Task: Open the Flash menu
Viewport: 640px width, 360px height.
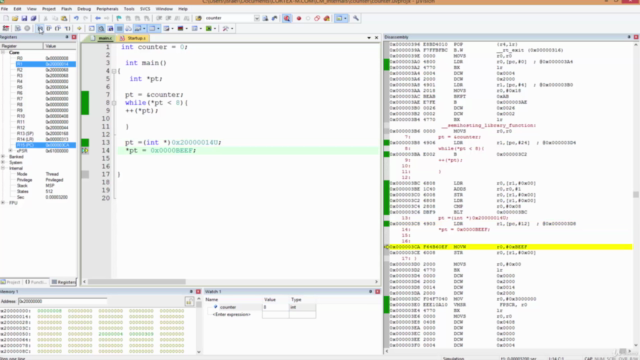Action: [x=66, y=9]
